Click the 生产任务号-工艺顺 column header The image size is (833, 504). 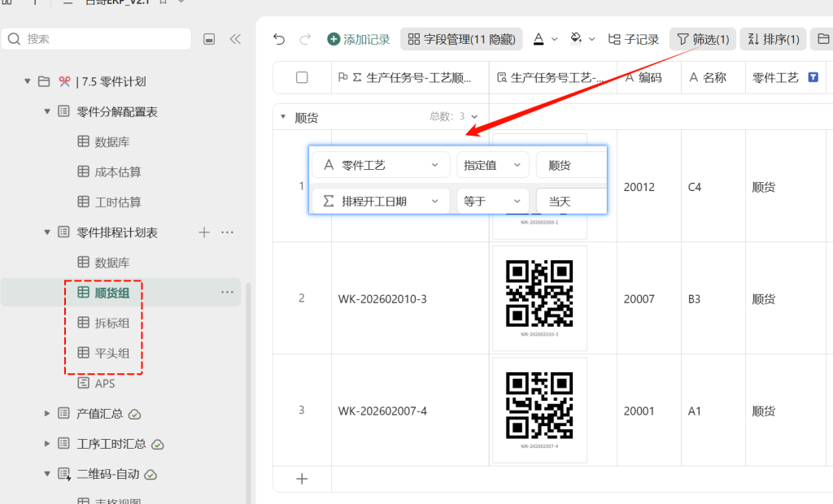[410, 77]
